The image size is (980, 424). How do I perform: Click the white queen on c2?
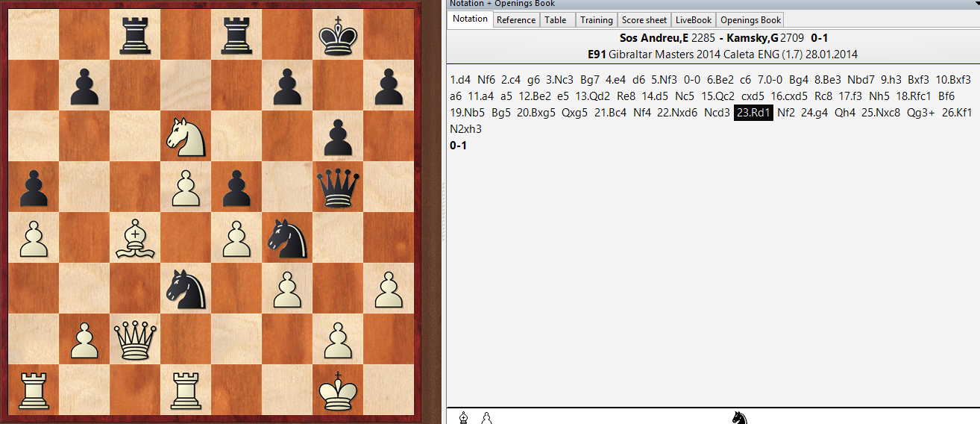[135, 339]
